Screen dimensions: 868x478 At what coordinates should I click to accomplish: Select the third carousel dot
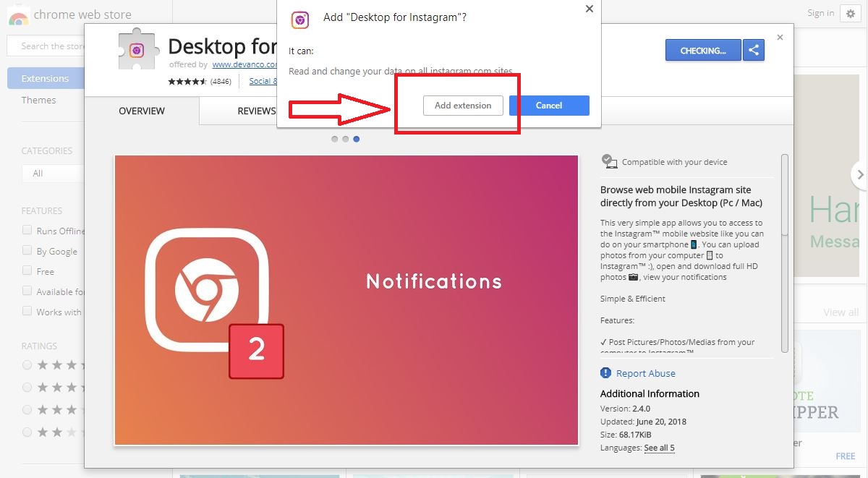coord(357,138)
